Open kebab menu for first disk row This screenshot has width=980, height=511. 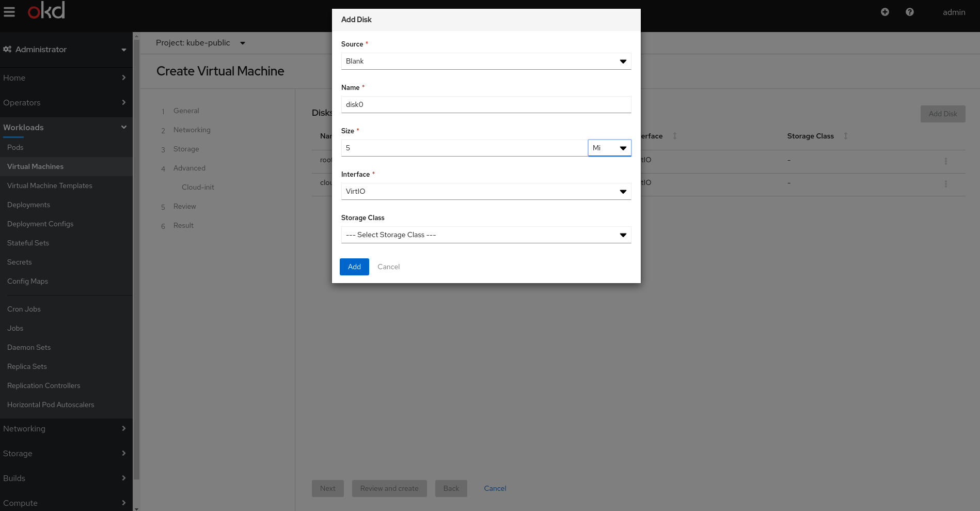coord(945,161)
